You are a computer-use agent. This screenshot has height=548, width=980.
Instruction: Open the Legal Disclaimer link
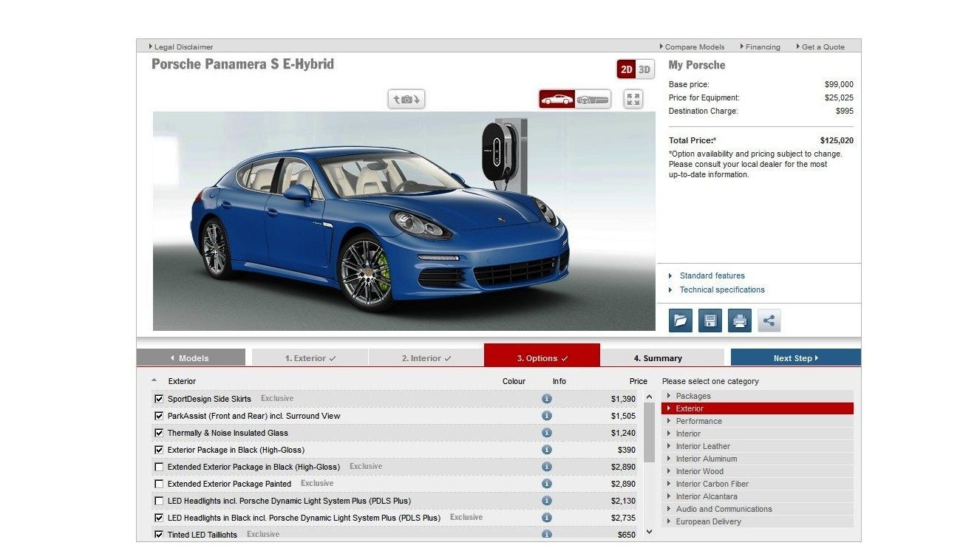point(181,47)
